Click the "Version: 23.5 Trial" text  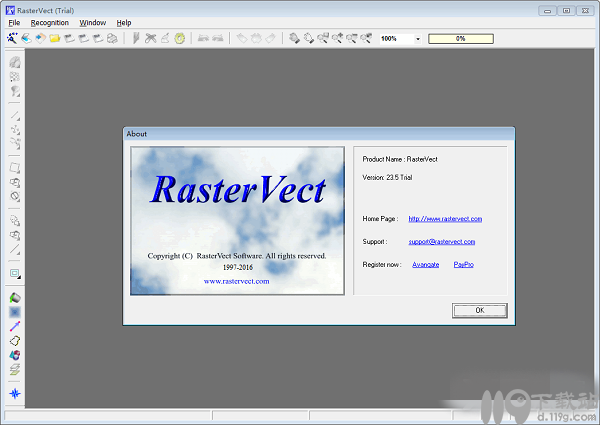387,177
